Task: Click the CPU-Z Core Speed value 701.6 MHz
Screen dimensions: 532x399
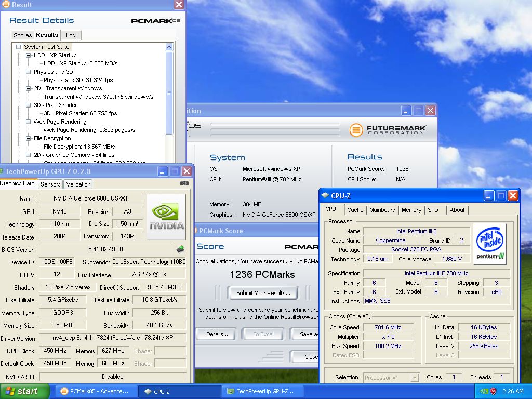Action: pos(388,327)
